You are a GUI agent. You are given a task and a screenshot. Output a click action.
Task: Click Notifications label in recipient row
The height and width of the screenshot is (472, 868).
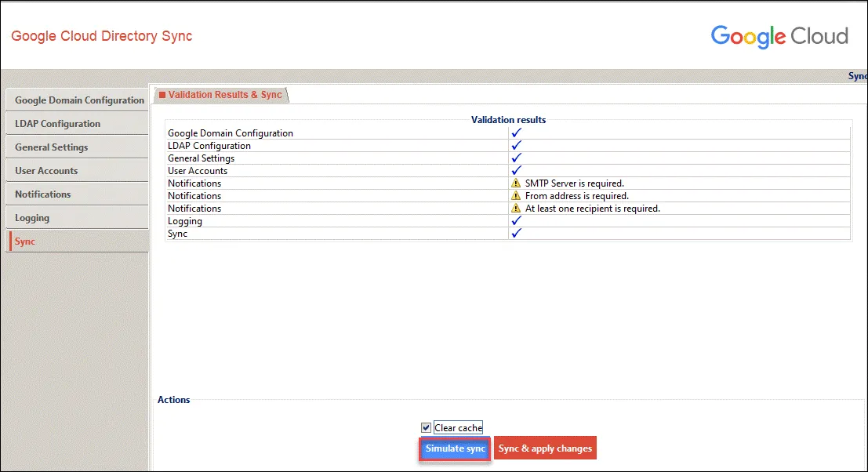coord(194,209)
